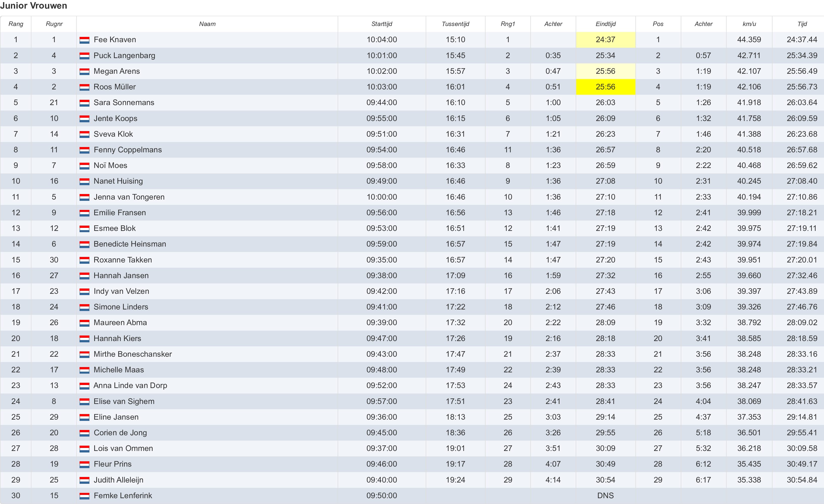Click the flag icon beside Fenny Coppelmans
Screen dimensions: 824x504
(84, 150)
